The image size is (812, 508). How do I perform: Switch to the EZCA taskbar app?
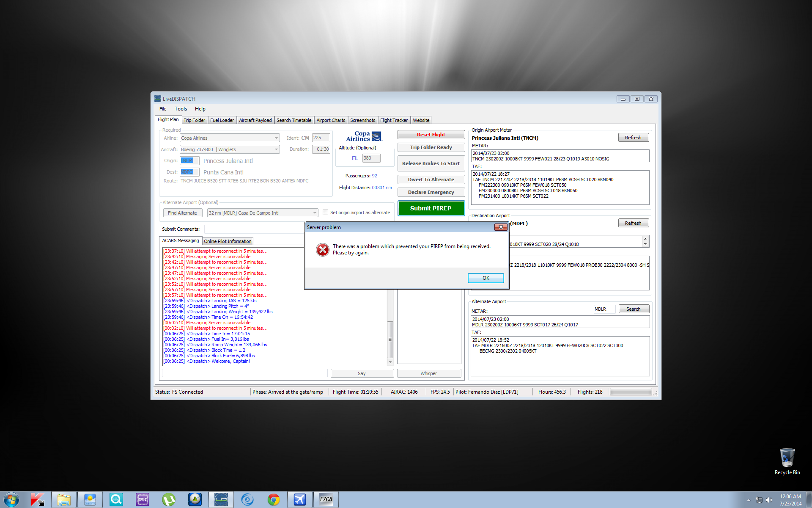click(x=326, y=500)
